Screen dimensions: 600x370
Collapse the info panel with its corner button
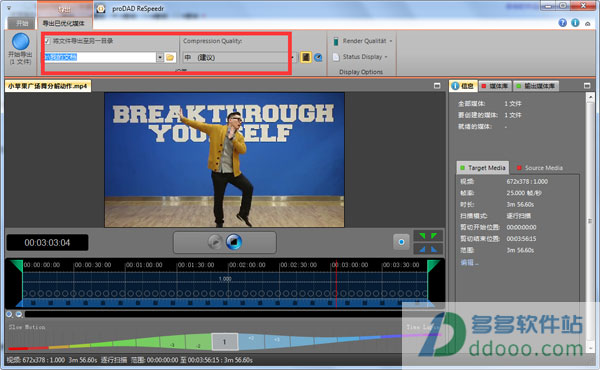click(587, 86)
